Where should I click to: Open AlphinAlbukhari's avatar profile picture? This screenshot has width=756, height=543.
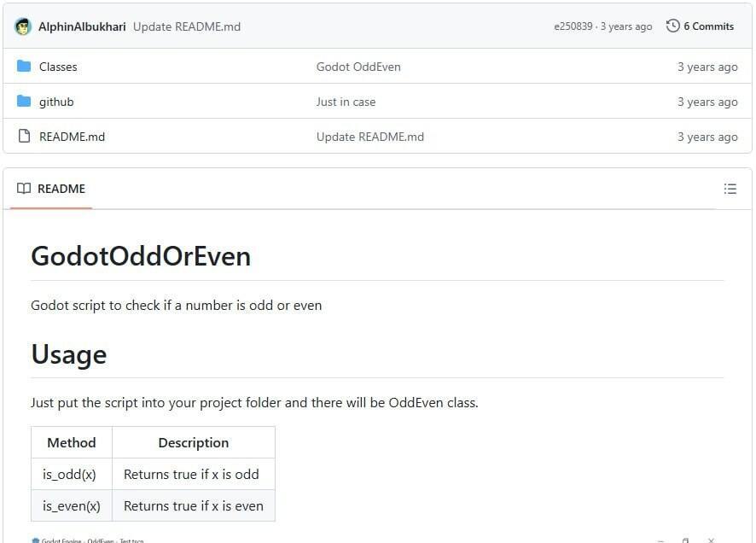click(23, 26)
